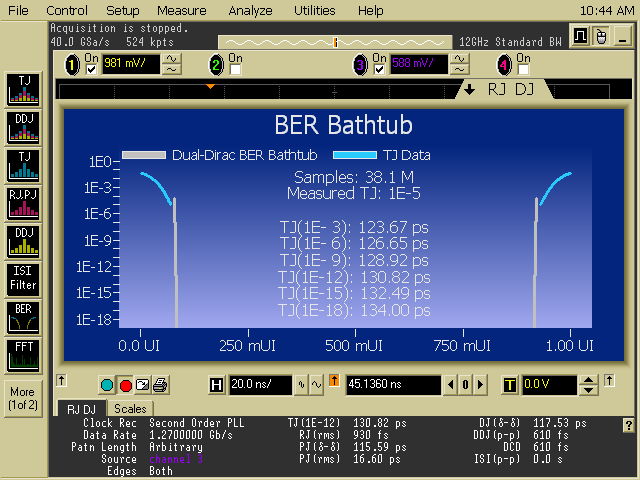Adjust the trigger level stepper arrows
Viewport: 640px width, 480px height.
pyautogui.click(x=589, y=385)
